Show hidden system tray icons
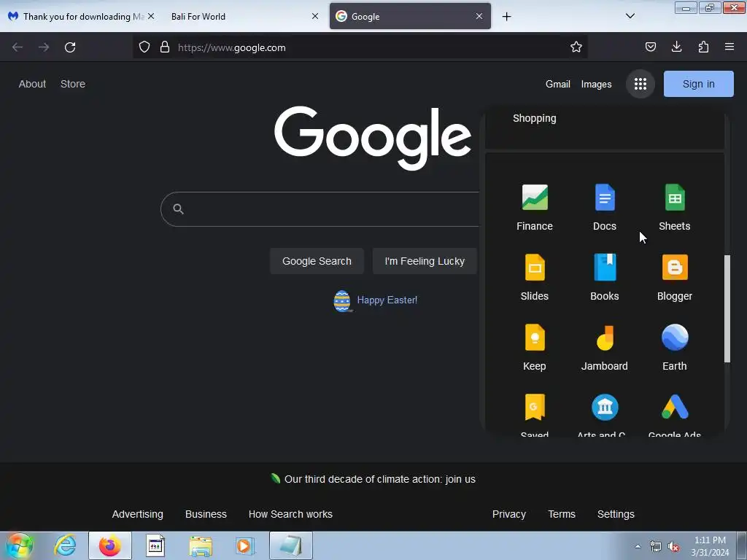 pos(638,546)
